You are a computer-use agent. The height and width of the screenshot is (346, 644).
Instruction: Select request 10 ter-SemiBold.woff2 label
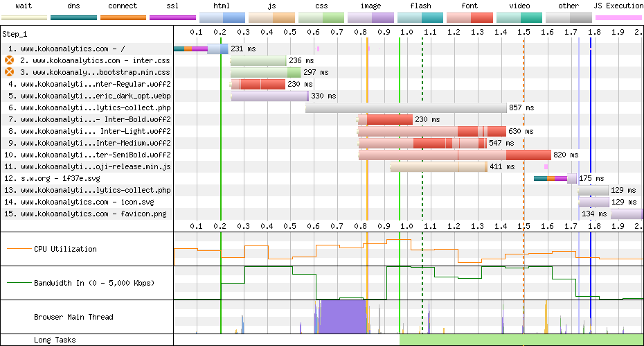(x=87, y=155)
